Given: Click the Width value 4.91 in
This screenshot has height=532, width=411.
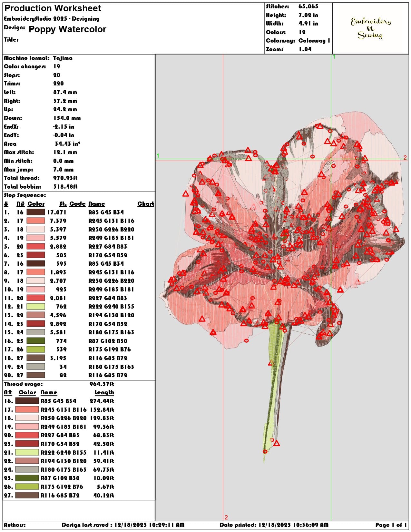Looking at the screenshot, I should tap(308, 24).
